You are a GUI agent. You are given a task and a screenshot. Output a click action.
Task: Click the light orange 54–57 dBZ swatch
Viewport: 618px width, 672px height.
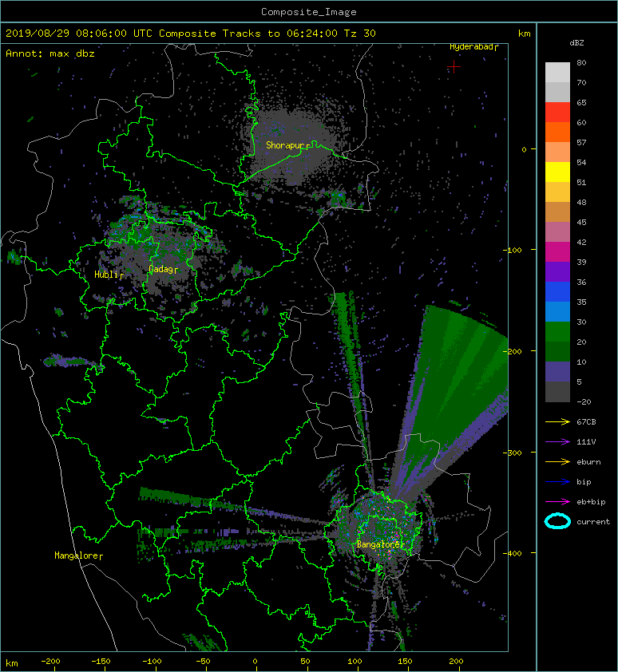pos(557,152)
